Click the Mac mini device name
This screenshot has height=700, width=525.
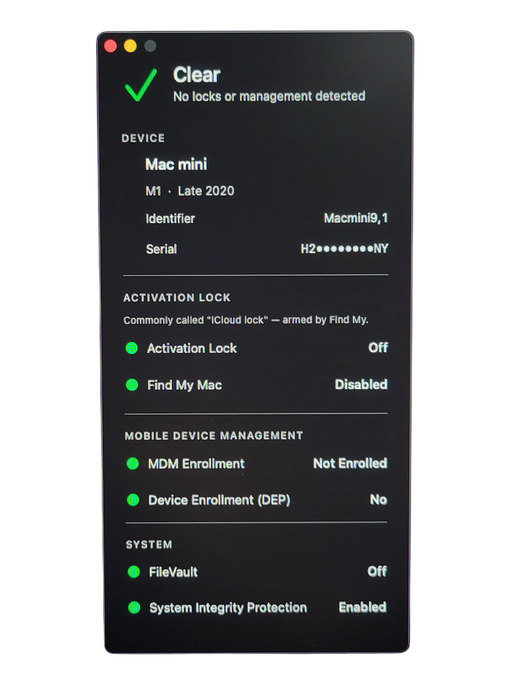pyautogui.click(x=176, y=164)
